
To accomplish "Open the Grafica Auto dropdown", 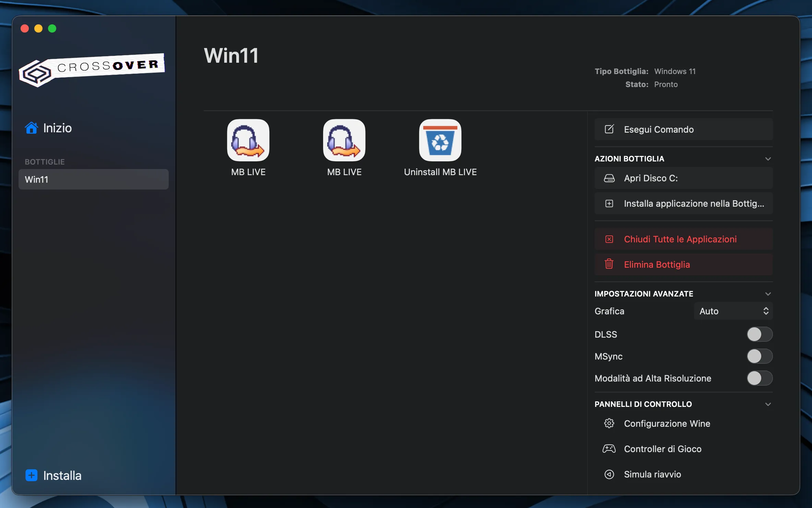I will tap(733, 311).
